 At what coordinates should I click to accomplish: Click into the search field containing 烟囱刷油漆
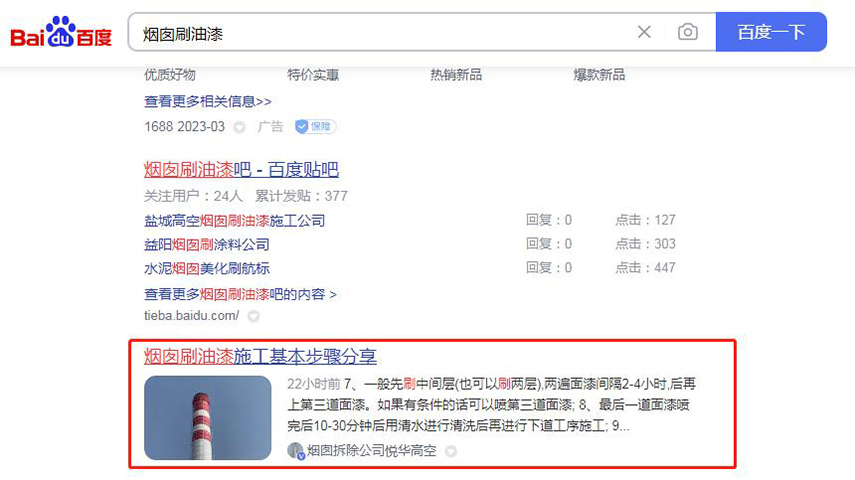[x=380, y=33]
